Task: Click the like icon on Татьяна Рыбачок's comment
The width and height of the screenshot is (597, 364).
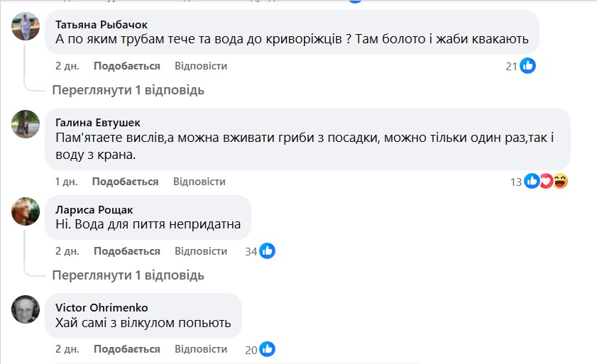Action: tap(527, 66)
